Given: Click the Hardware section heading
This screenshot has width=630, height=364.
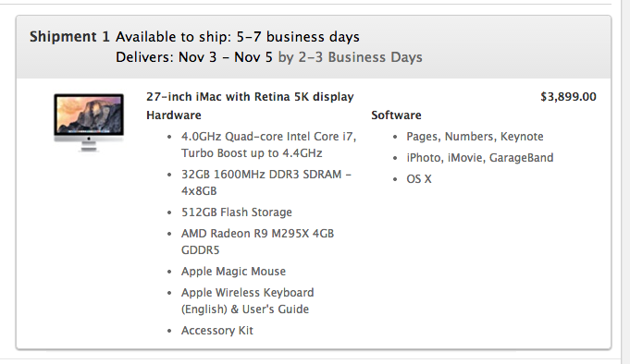Looking at the screenshot, I should (x=174, y=115).
